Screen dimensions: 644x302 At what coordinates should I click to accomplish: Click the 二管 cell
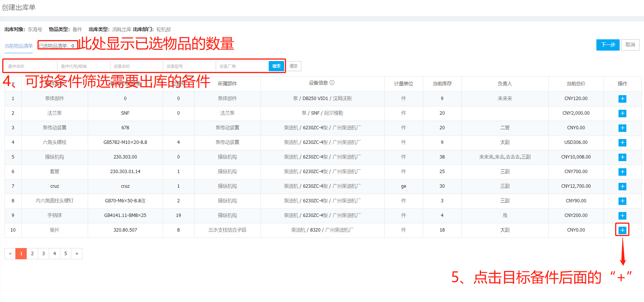click(x=505, y=128)
